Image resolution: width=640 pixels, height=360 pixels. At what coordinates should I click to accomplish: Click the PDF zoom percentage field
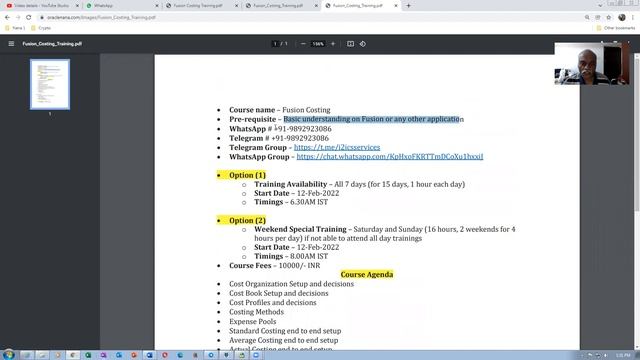pos(318,44)
